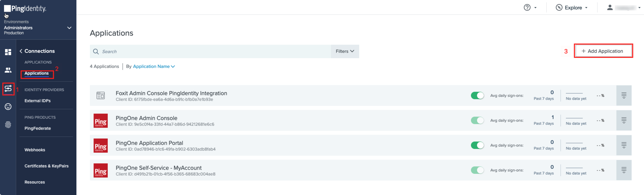
Task: Open Resources menu item
Action: pyautogui.click(x=35, y=182)
